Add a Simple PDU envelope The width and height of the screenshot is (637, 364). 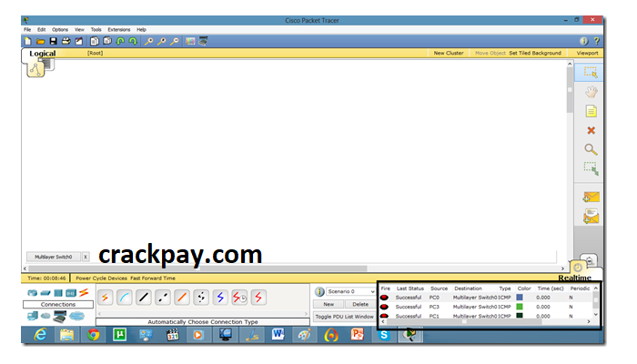(x=591, y=197)
